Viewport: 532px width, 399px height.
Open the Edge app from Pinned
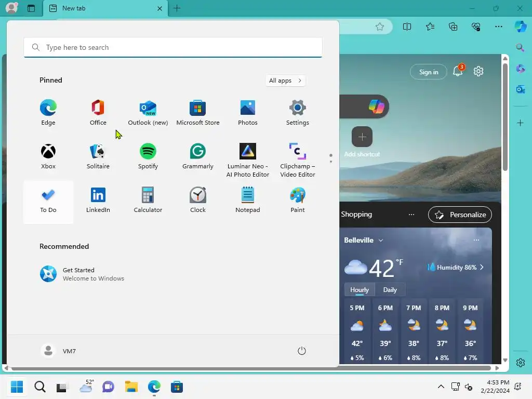pos(48,112)
